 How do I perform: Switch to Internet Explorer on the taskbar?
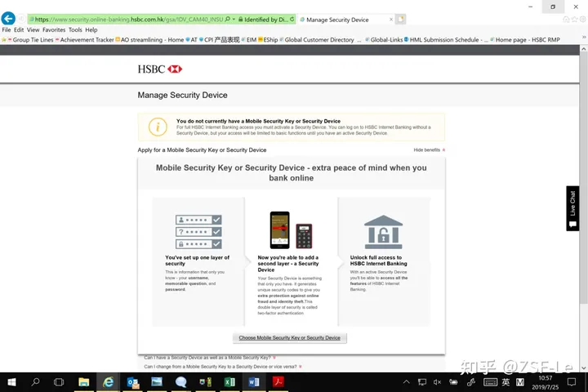109,382
